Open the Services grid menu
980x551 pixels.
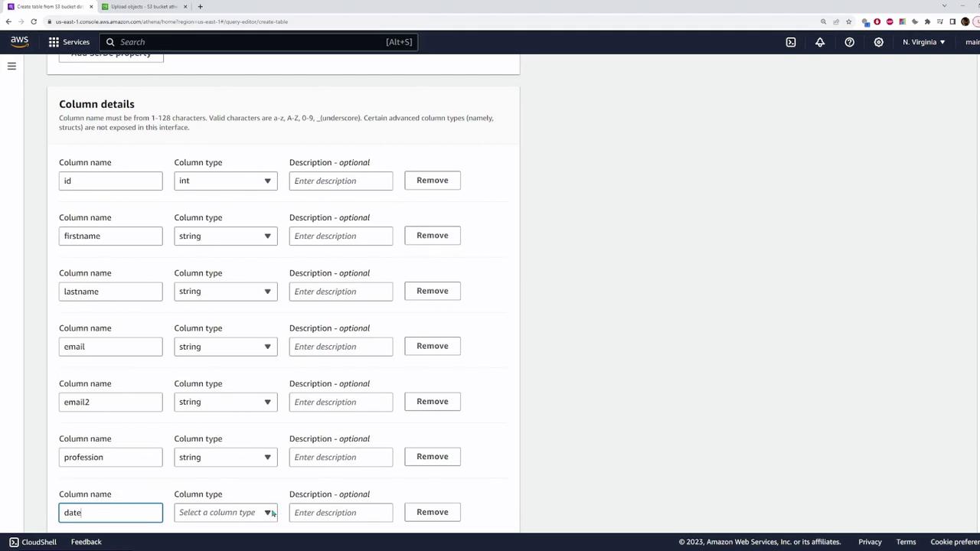click(x=69, y=42)
